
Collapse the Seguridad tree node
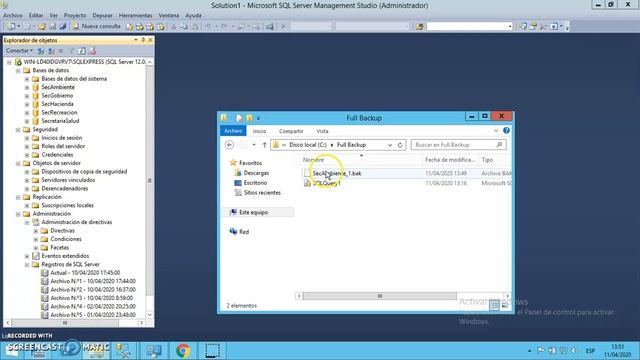coord(18,130)
